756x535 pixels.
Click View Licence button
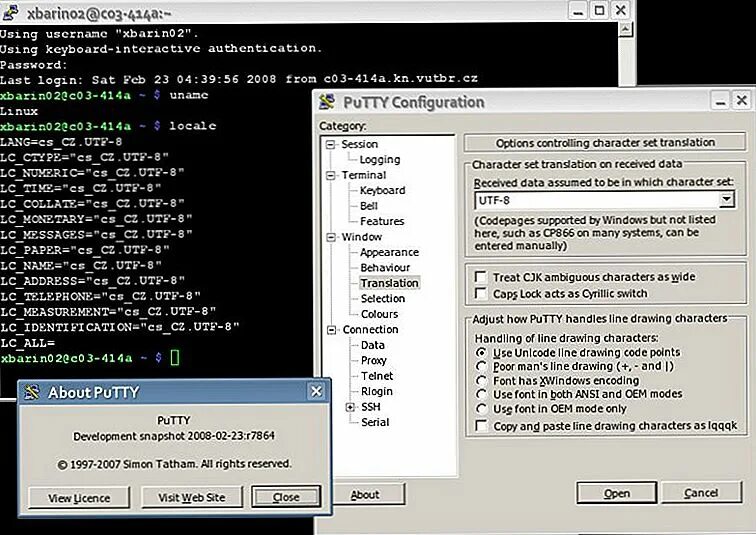(79, 497)
